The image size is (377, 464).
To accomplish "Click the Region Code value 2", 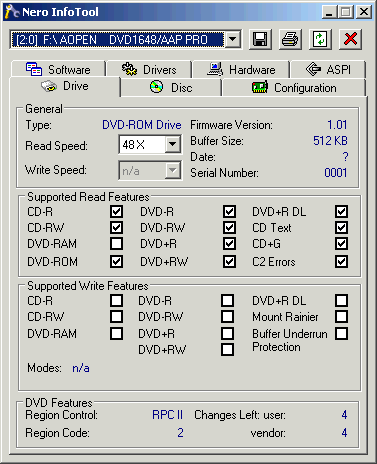I will click(180, 433).
